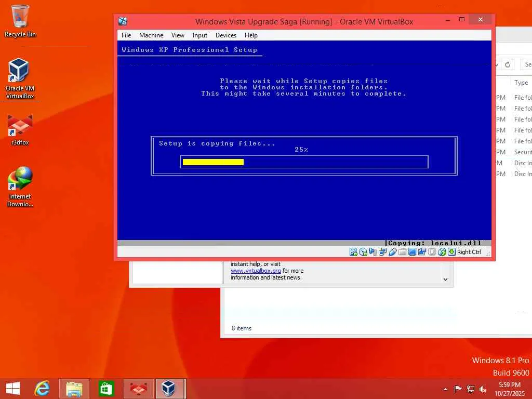Click the "Setup is copying files..." text
This screenshot has width=532, height=399.
click(x=217, y=143)
